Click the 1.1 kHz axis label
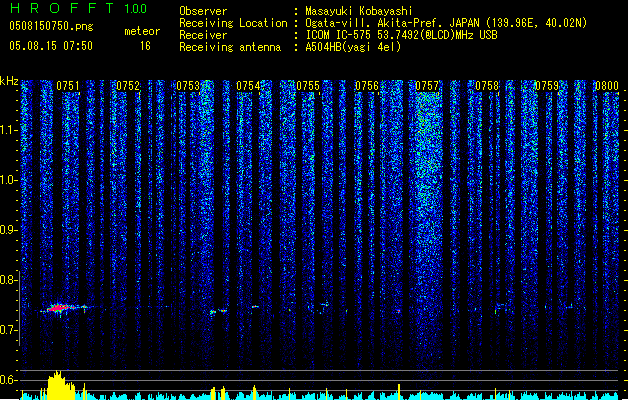This screenshot has width=629, height=400. coord(9,130)
